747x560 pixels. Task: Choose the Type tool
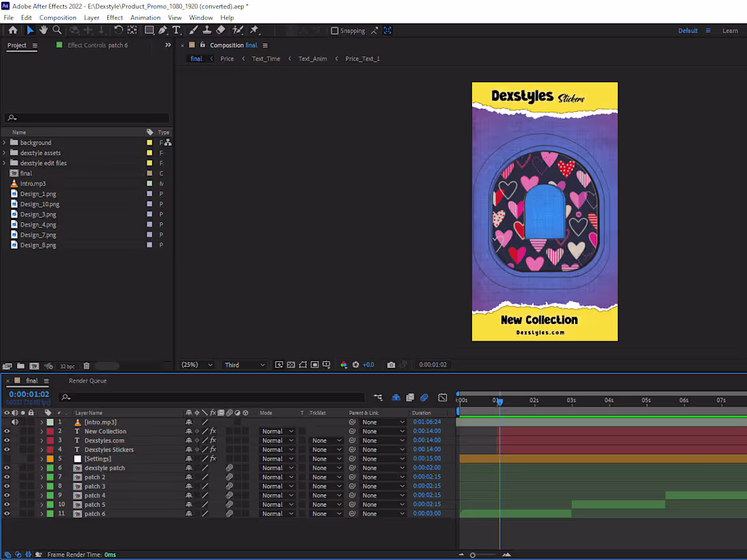tap(177, 30)
